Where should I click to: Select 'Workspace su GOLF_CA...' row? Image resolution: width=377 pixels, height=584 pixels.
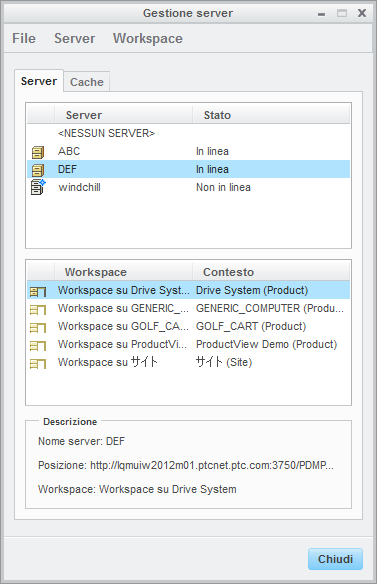pos(188,326)
